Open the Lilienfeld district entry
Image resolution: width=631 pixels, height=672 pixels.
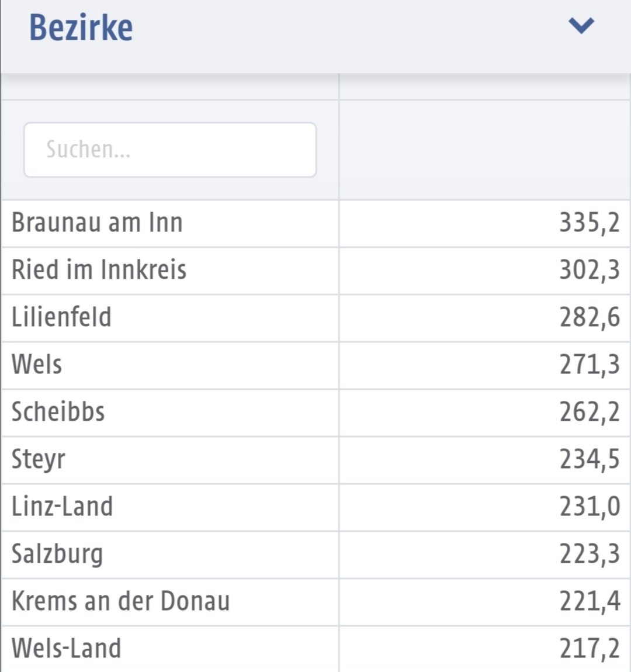click(315, 318)
